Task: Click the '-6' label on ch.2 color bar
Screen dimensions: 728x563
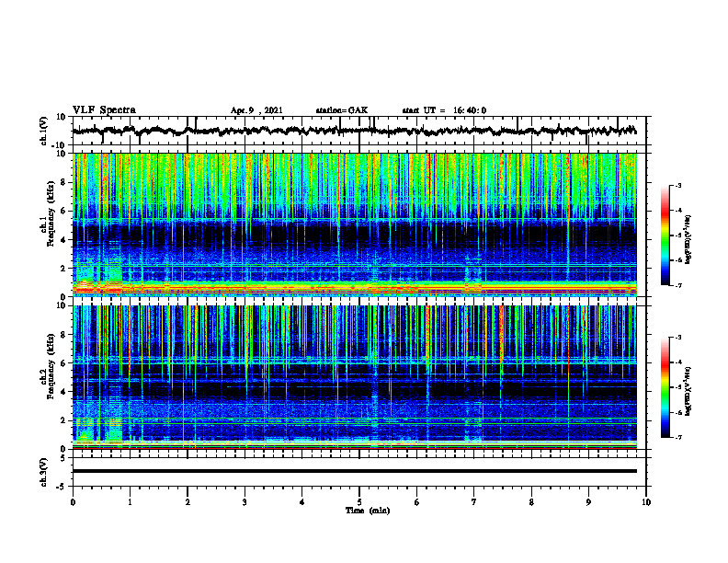Action: tap(678, 412)
